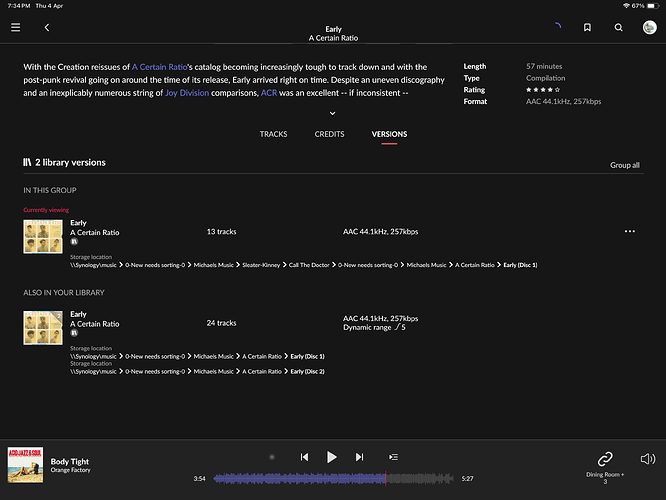Open Call The Doctor folder in path

click(309, 265)
